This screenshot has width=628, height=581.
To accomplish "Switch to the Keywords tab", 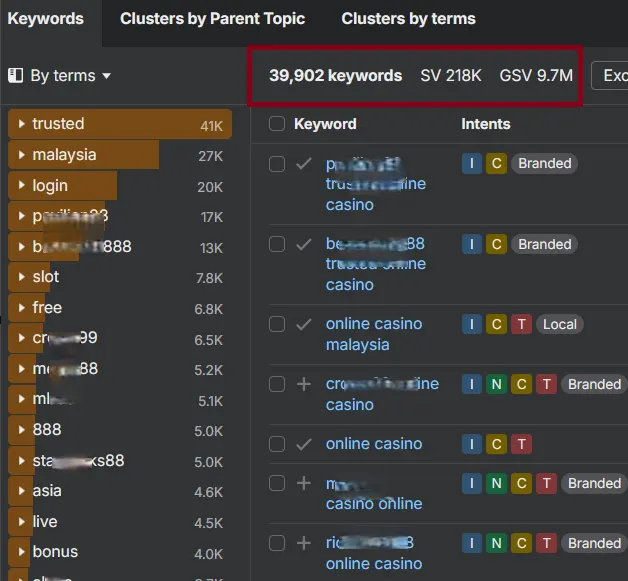I will tap(46, 19).
